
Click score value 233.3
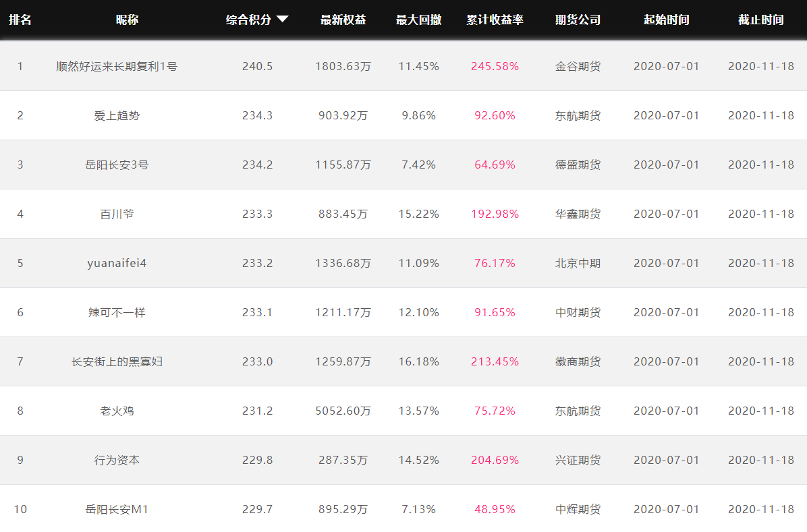point(257,214)
